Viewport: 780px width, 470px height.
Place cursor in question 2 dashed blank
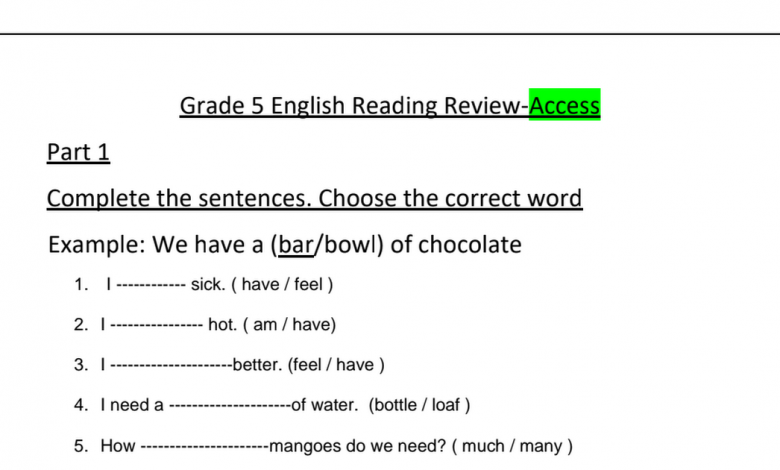[x=157, y=325]
